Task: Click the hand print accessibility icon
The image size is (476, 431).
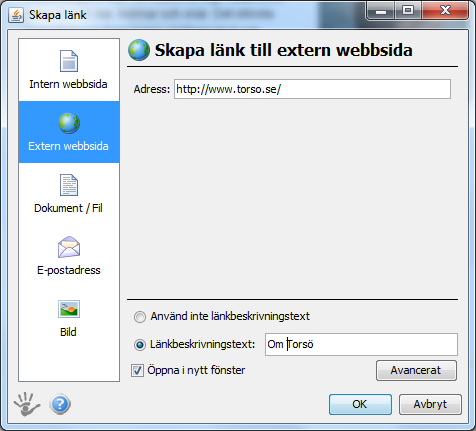Action: 27,404
